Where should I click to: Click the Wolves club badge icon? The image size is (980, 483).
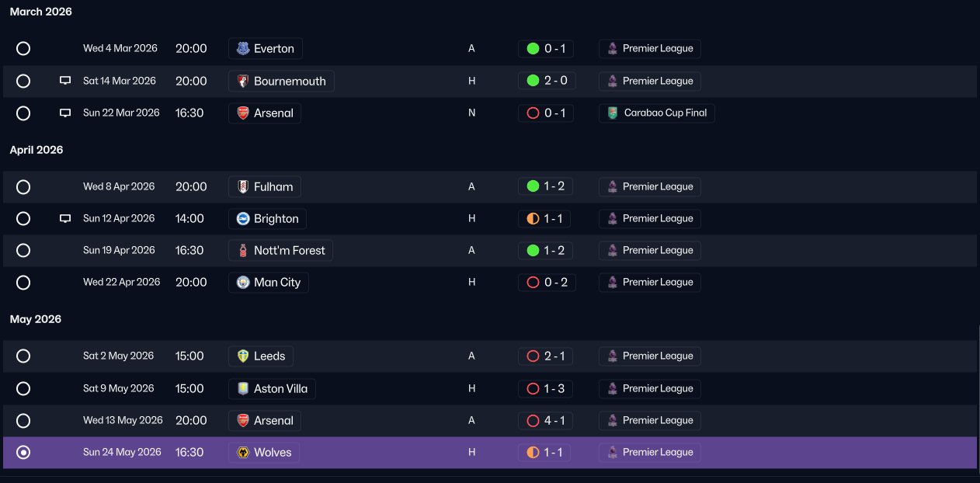click(x=243, y=453)
